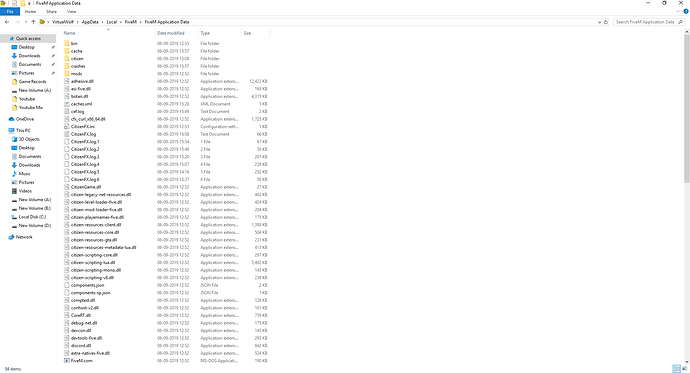Click the forward navigation arrow
The image size is (690, 373).
click(18, 22)
